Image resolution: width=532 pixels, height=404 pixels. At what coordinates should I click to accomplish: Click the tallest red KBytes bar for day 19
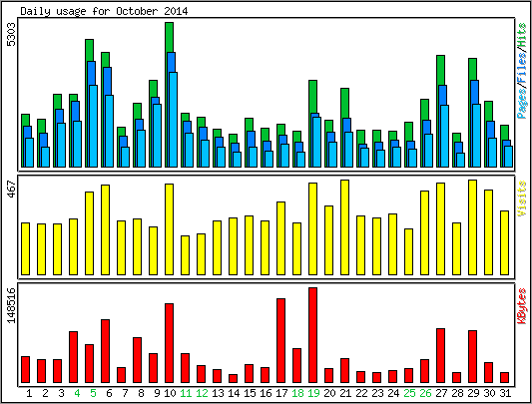coord(312,335)
